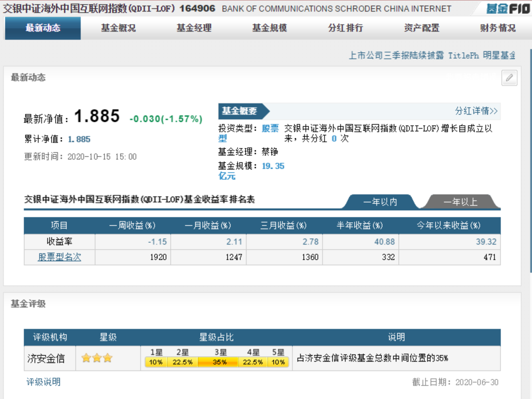Image resolution: width=532 pixels, height=399 pixels.
Task: Click the monthly return 2.11 cell
Action: [x=209, y=242]
